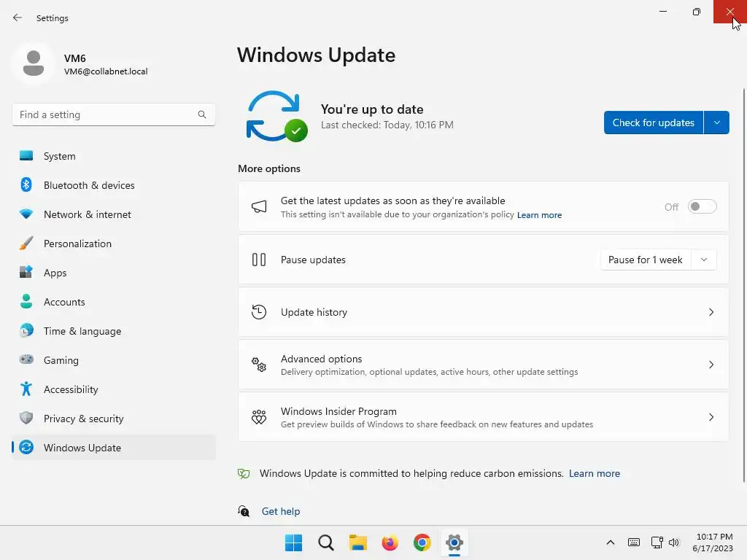Open Gaming settings category label
The width and height of the screenshot is (747, 560).
click(x=61, y=360)
